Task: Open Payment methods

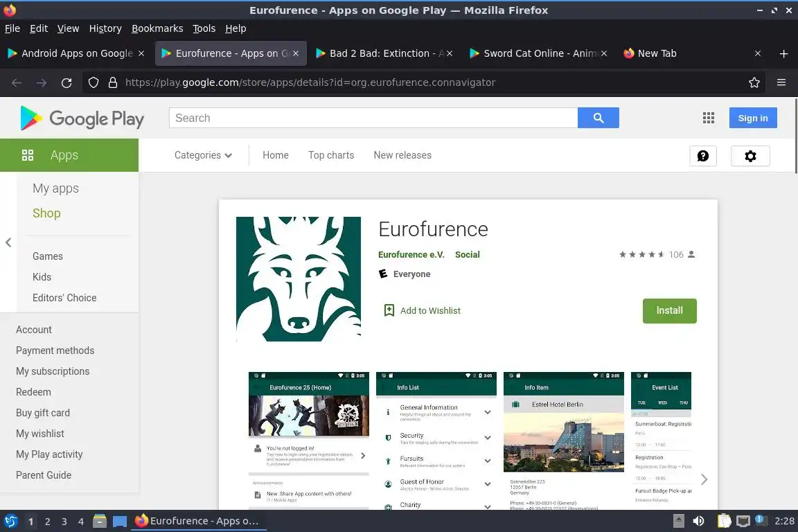Action: point(55,351)
